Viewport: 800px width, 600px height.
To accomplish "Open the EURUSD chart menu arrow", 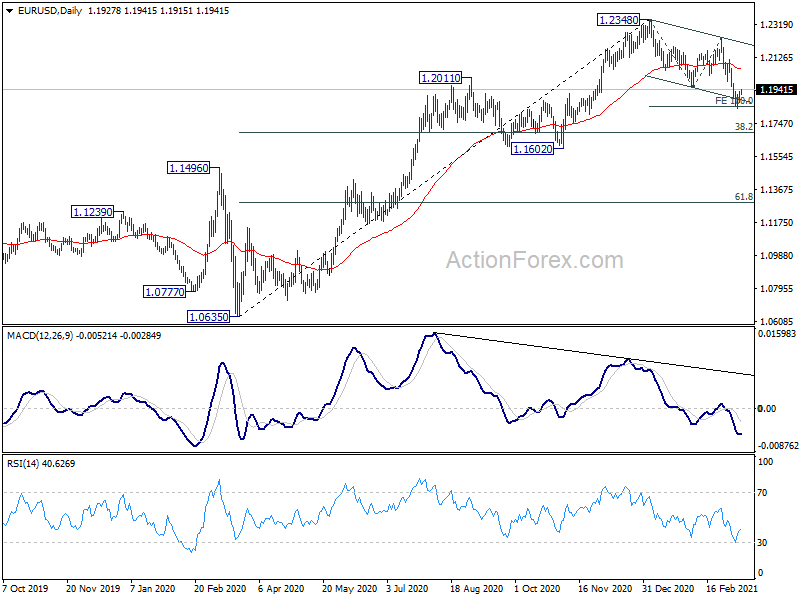I will 9,11.
